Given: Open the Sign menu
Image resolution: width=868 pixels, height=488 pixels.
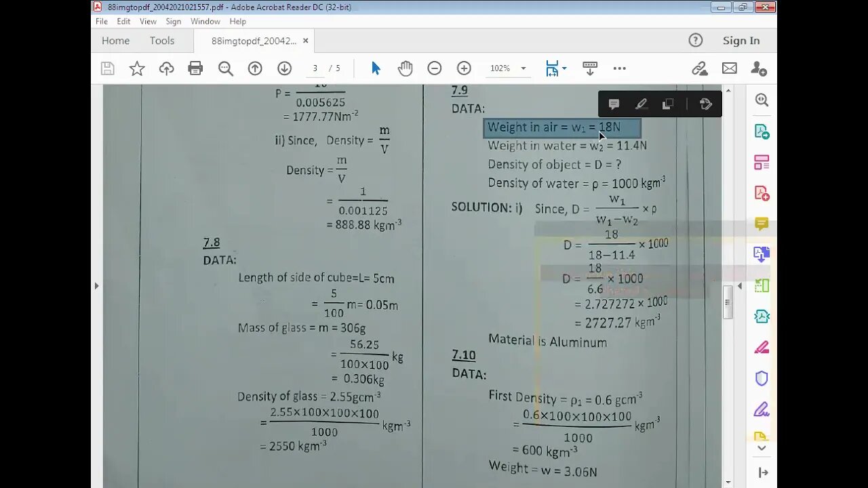Looking at the screenshot, I should pyautogui.click(x=174, y=21).
